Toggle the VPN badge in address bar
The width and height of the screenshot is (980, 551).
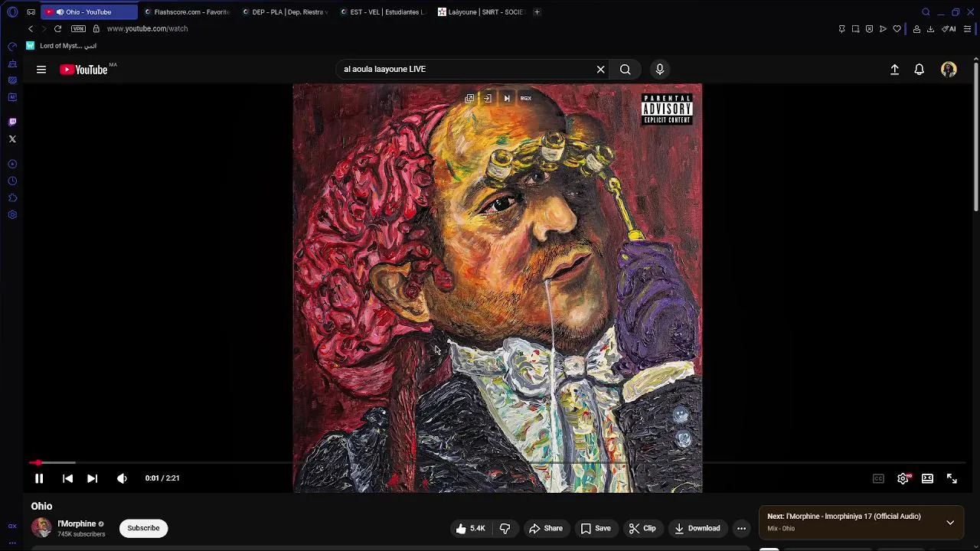coord(78,28)
